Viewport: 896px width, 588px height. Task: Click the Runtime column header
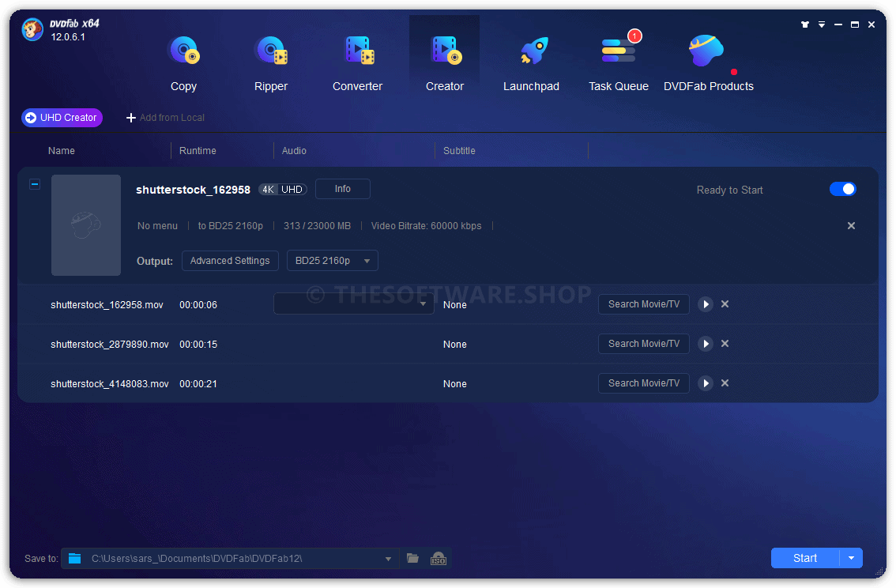pyautogui.click(x=198, y=151)
